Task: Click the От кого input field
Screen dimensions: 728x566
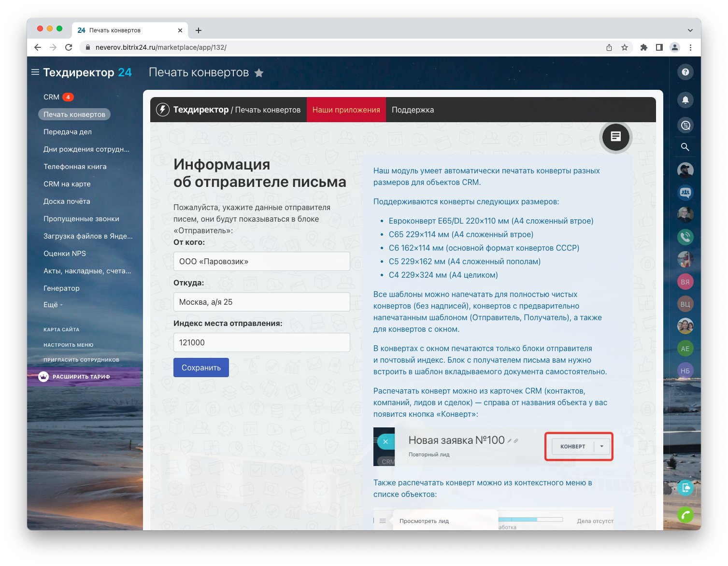Action: [262, 261]
